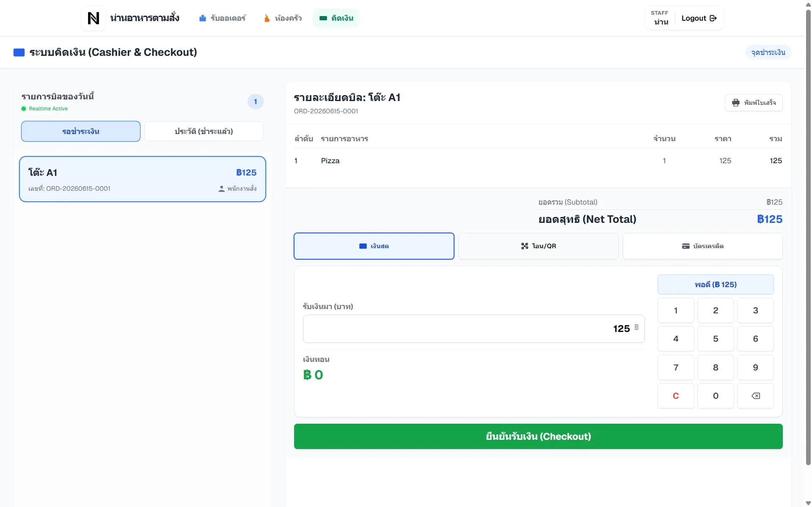Click the จำนวน column header
812x507 pixels.
pos(664,139)
